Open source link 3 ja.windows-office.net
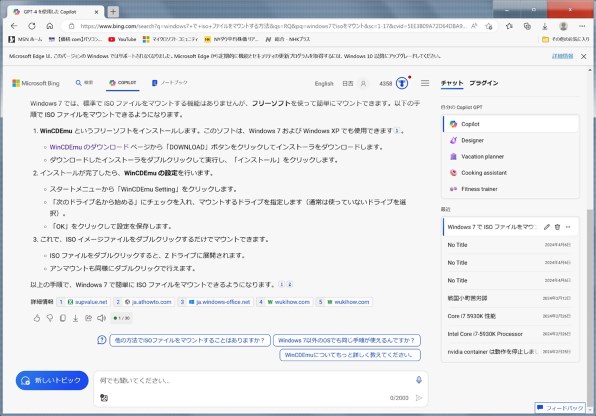The height and width of the screenshot is (416, 596). [216, 302]
